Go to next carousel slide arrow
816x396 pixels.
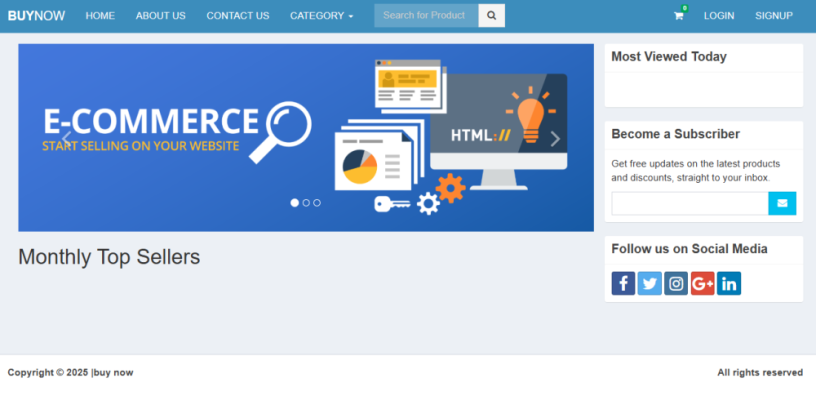point(555,139)
